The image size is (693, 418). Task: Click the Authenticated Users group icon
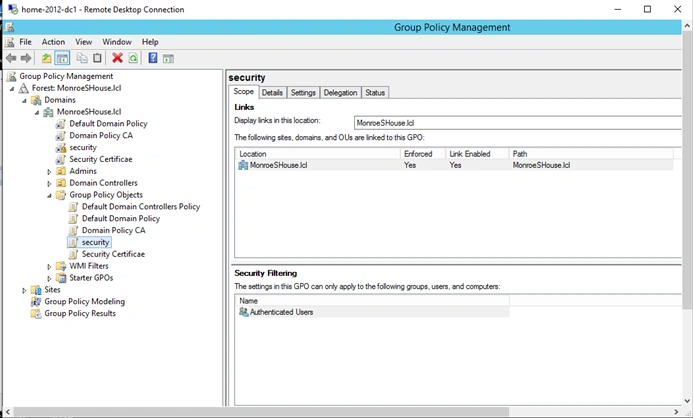(x=244, y=312)
